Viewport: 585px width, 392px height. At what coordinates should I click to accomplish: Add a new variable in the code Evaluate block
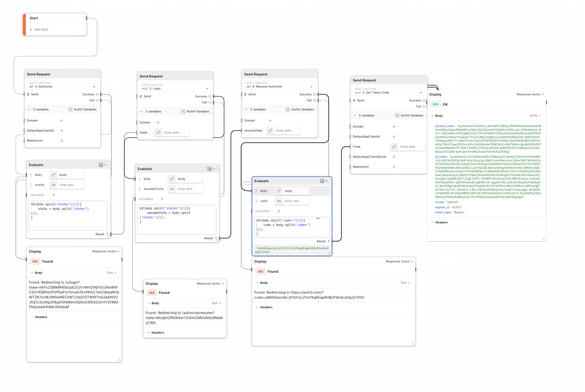[279, 211]
